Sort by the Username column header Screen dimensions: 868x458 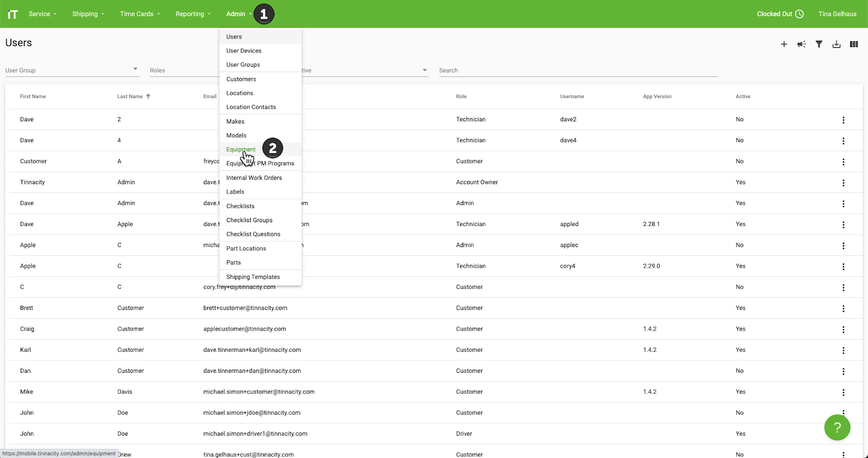(x=572, y=96)
